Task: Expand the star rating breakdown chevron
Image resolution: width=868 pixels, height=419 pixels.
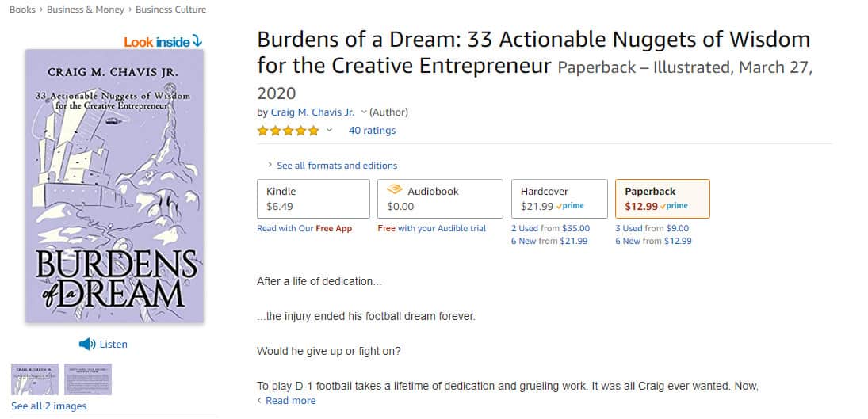Action: pos(329,131)
